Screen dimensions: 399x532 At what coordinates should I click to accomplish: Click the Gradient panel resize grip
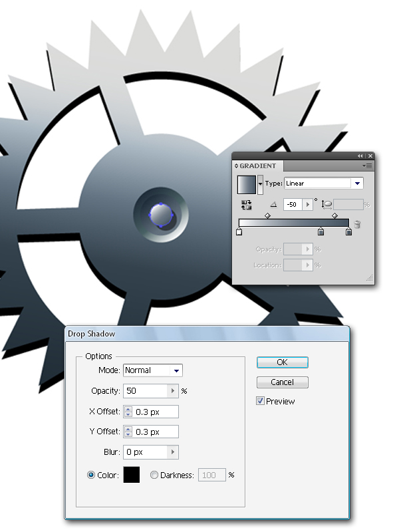click(x=370, y=278)
